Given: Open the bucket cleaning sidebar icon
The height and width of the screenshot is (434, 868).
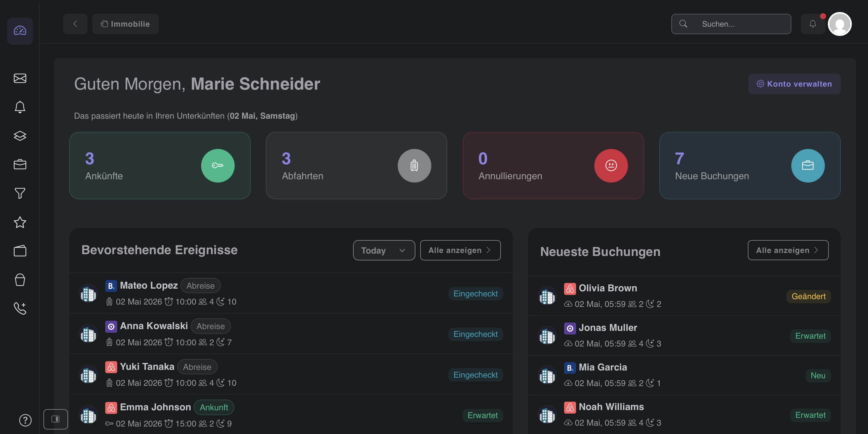Looking at the screenshot, I should 20,280.
